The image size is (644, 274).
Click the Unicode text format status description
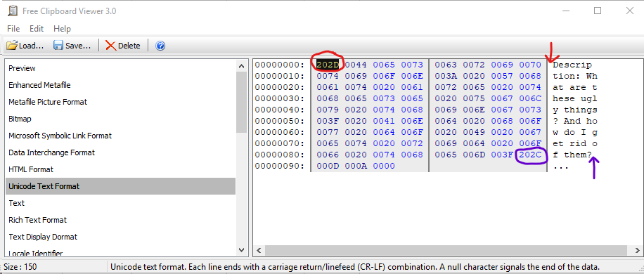click(355, 266)
